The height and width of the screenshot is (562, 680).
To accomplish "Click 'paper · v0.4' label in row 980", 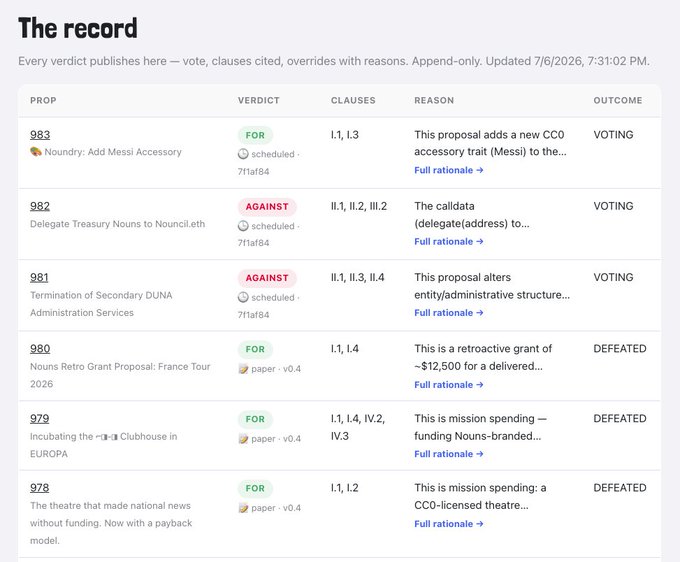I will point(276,369).
